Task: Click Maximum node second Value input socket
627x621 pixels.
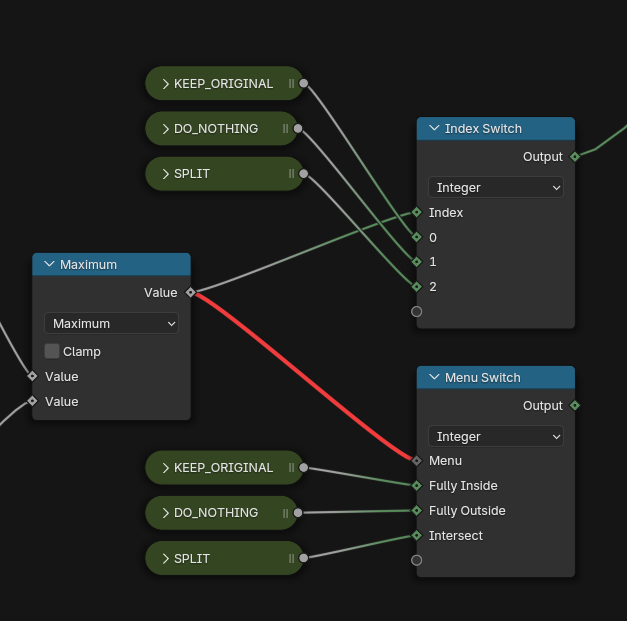Action: (x=32, y=401)
